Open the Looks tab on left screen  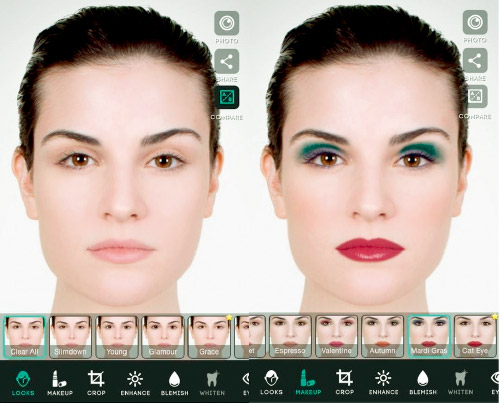(x=23, y=383)
